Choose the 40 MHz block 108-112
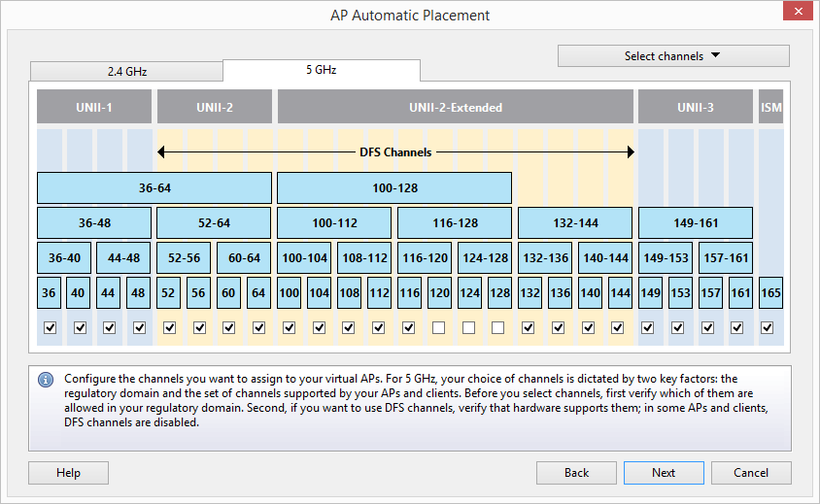 [x=364, y=257]
